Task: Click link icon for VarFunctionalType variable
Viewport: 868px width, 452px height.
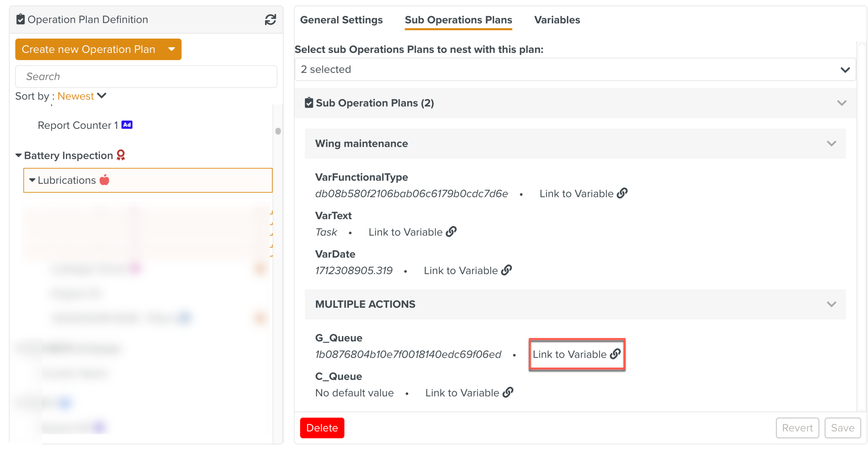Action: click(x=622, y=193)
